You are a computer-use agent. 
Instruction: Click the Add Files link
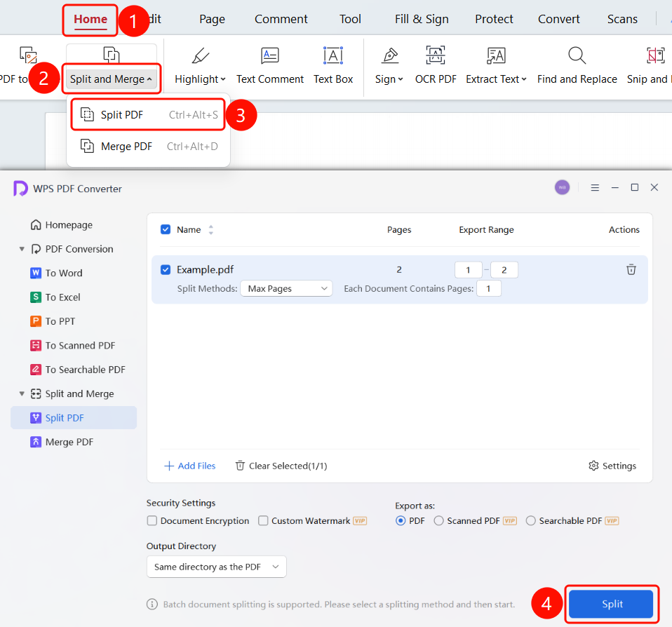point(190,466)
